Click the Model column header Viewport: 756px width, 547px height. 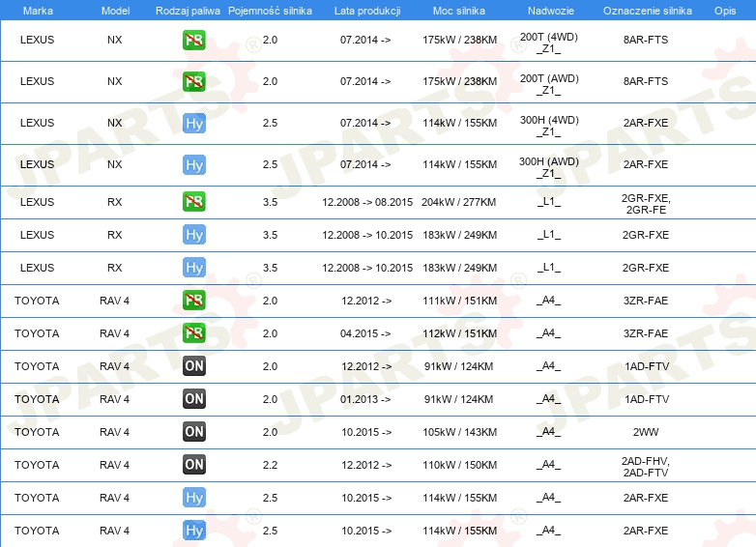[115, 10]
